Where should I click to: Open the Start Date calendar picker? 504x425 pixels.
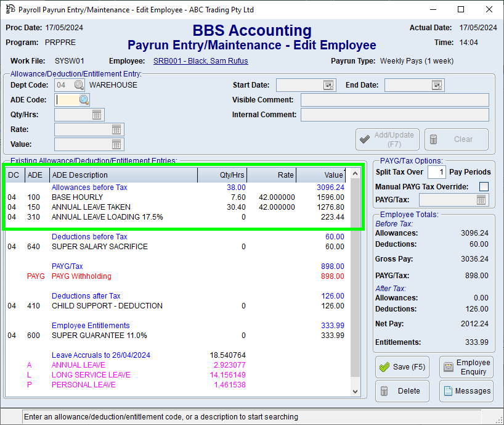[328, 85]
